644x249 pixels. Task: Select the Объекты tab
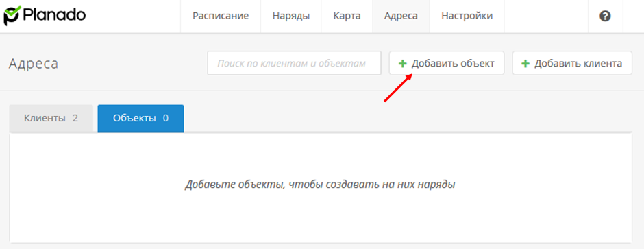[x=140, y=119]
